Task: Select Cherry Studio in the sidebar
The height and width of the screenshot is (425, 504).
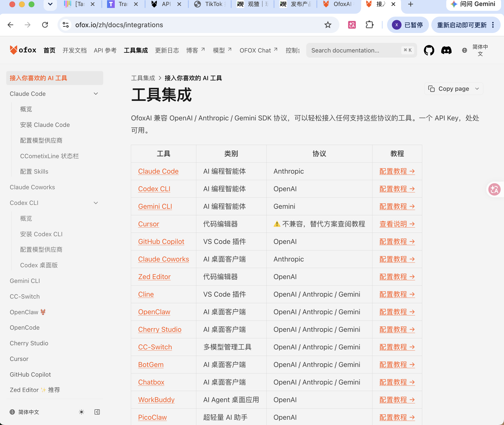Action: [x=29, y=343]
